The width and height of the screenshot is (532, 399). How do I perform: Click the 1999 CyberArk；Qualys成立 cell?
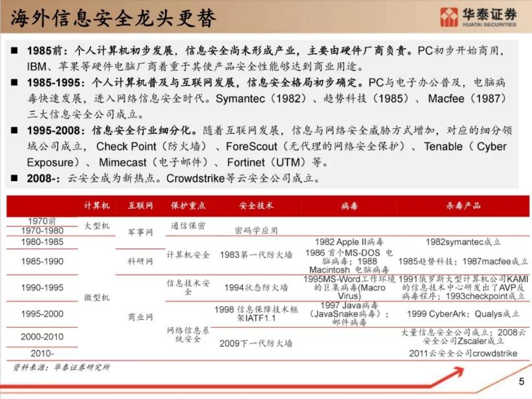coord(463,314)
